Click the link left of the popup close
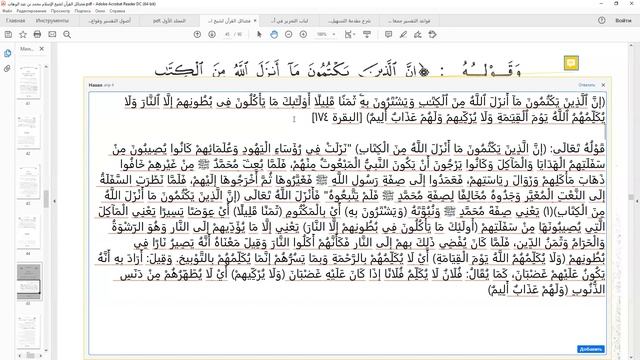 point(587,85)
